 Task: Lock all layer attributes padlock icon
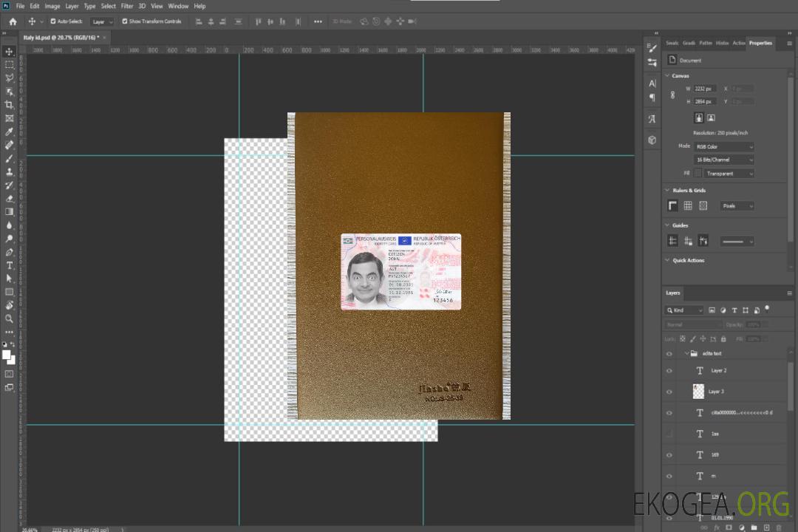pos(723,338)
